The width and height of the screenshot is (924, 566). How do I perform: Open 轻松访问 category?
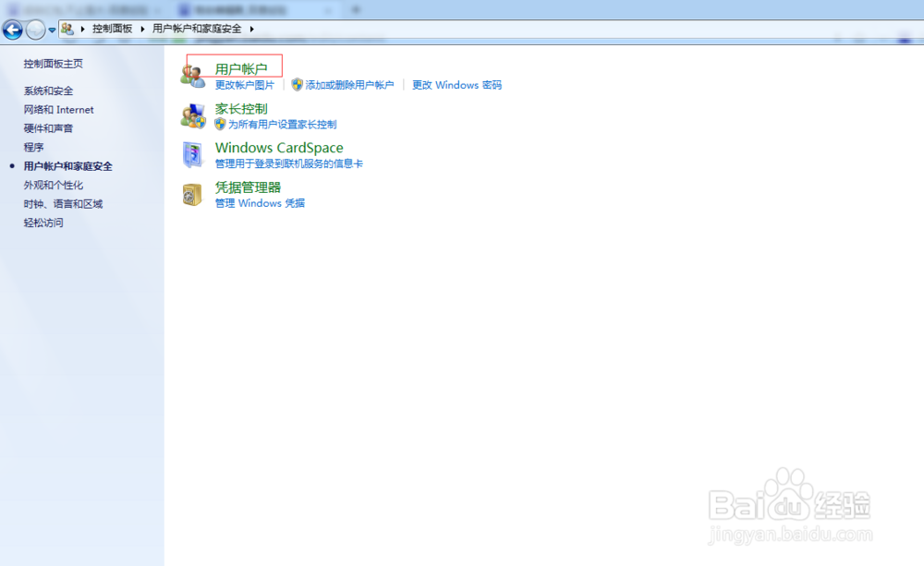(x=43, y=223)
